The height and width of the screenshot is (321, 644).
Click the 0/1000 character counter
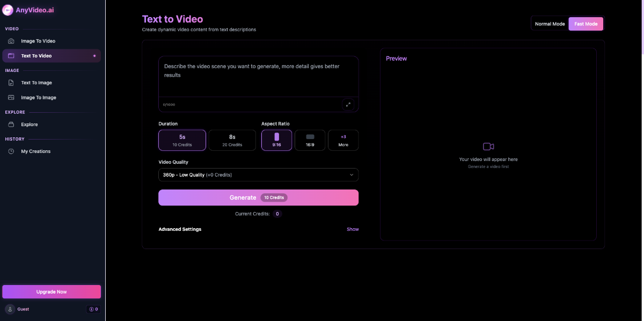coord(169,105)
